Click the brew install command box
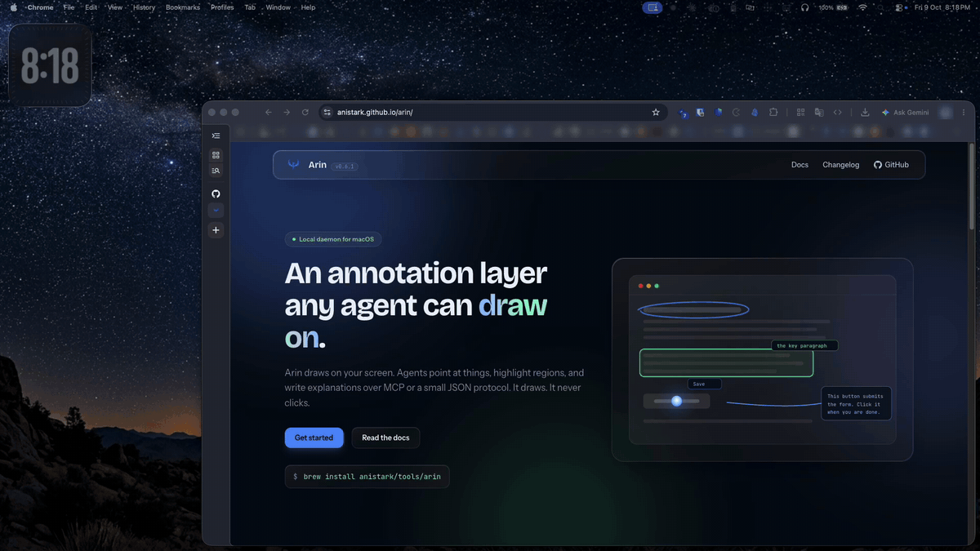The width and height of the screenshot is (980, 551). [367, 477]
